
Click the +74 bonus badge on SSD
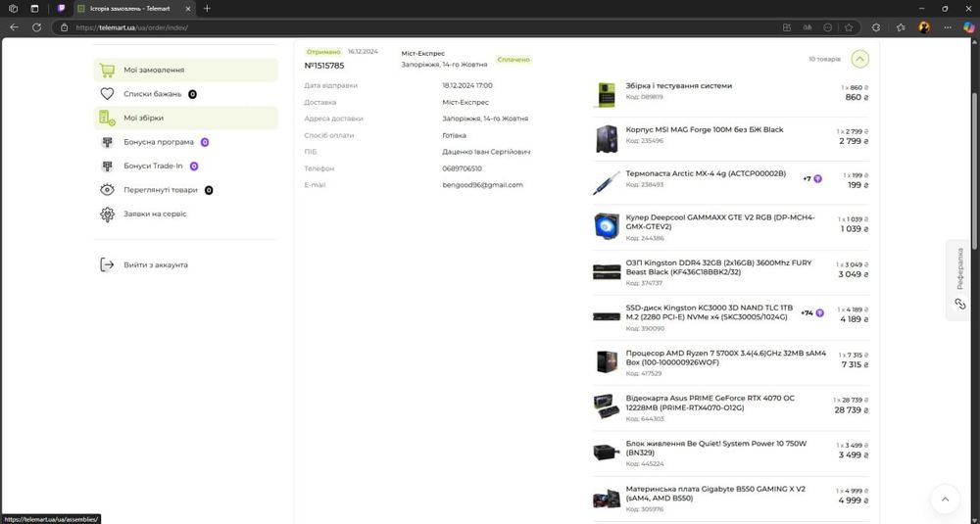(x=811, y=312)
